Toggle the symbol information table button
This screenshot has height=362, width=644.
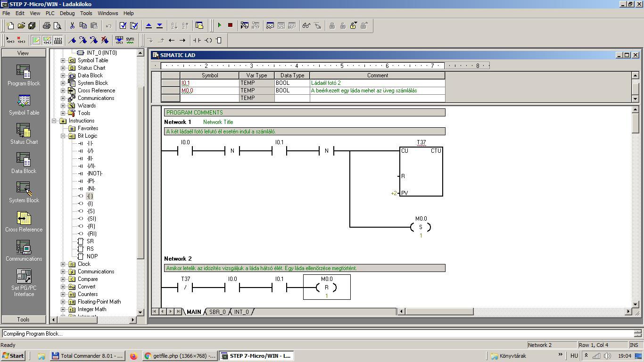coord(58,40)
